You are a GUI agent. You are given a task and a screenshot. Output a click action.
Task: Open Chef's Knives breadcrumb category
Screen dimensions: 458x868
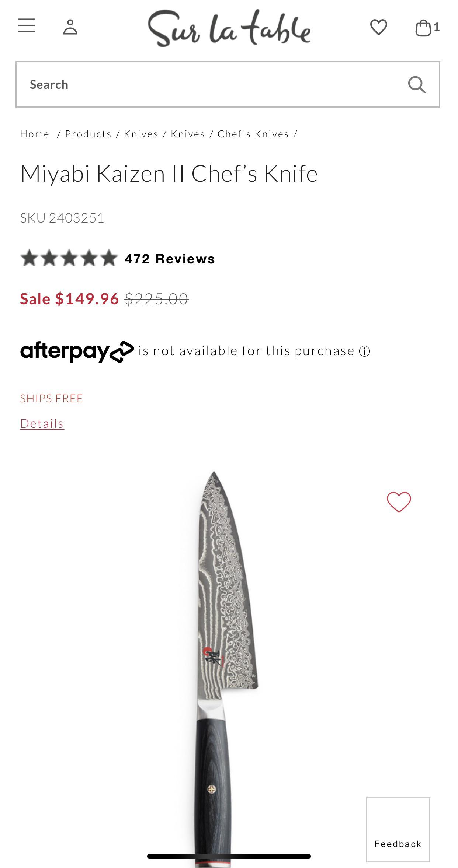253,134
